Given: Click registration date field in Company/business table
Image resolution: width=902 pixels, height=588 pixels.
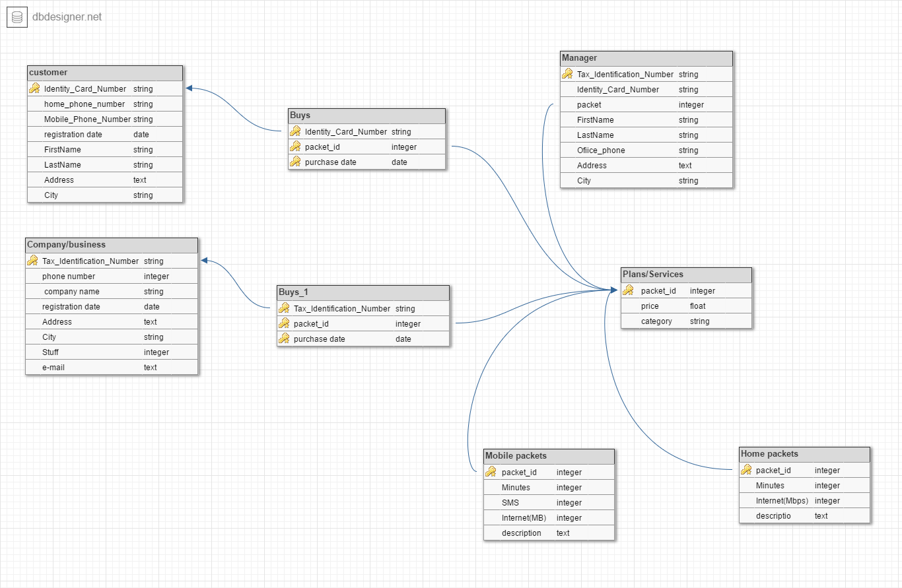Looking at the screenshot, I should (112, 307).
